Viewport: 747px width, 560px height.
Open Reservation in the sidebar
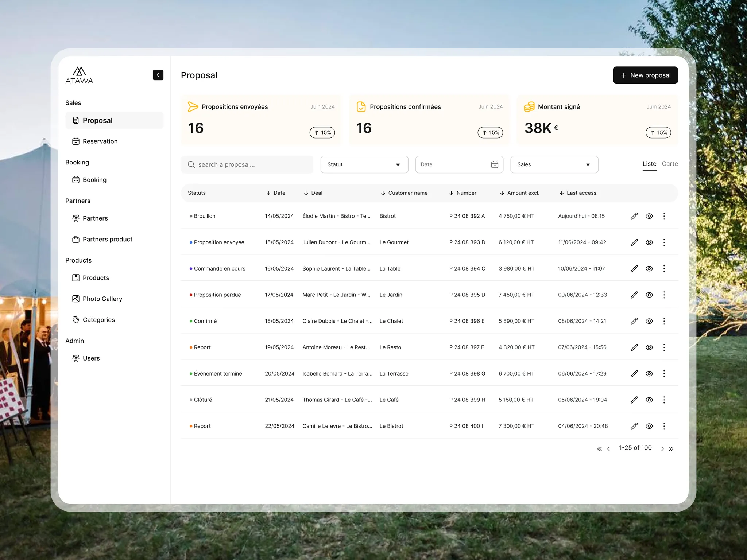point(114,141)
